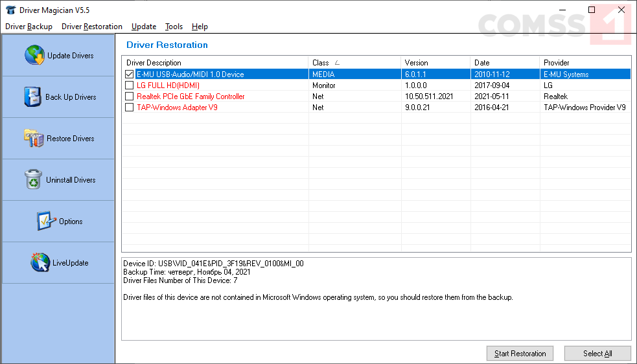
Task: Click the LiveUpdate globe cursor icon
Action: point(40,262)
